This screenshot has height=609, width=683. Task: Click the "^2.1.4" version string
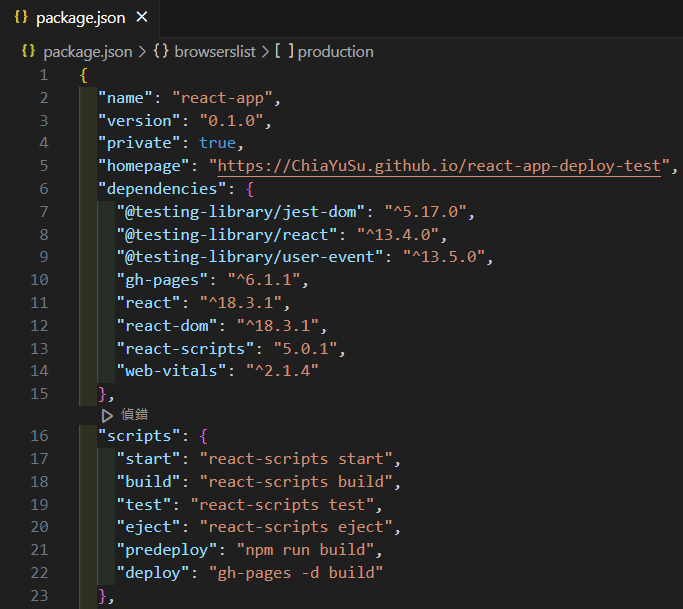coord(282,371)
